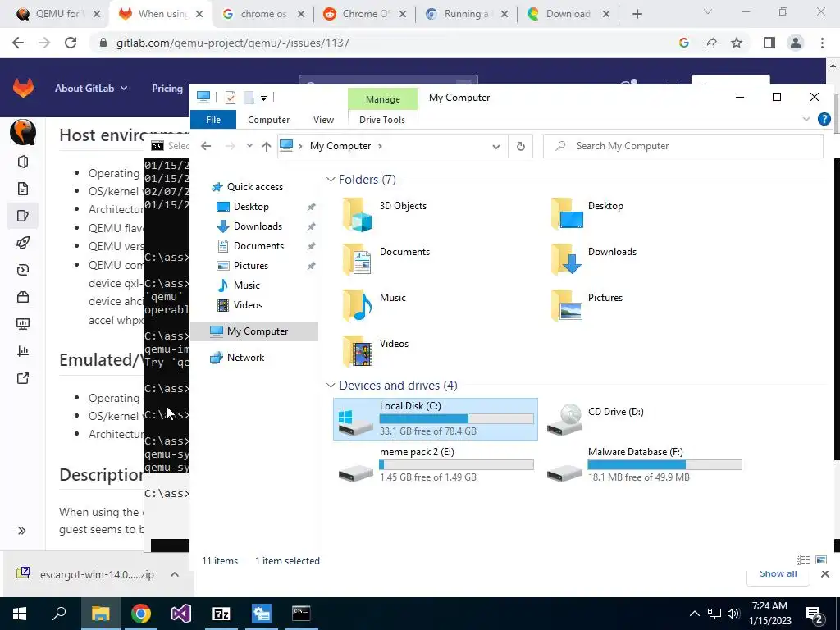This screenshot has width=840, height=630.
Task: Select Pictures in Quick access list
Action: pos(251,266)
